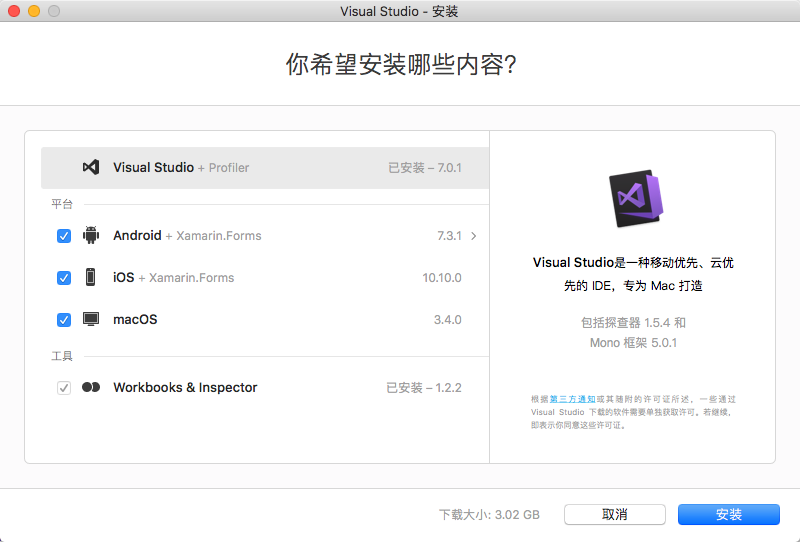
Task: Click the blue 安装 install button
Action: pyautogui.click(x=729, y=514)
